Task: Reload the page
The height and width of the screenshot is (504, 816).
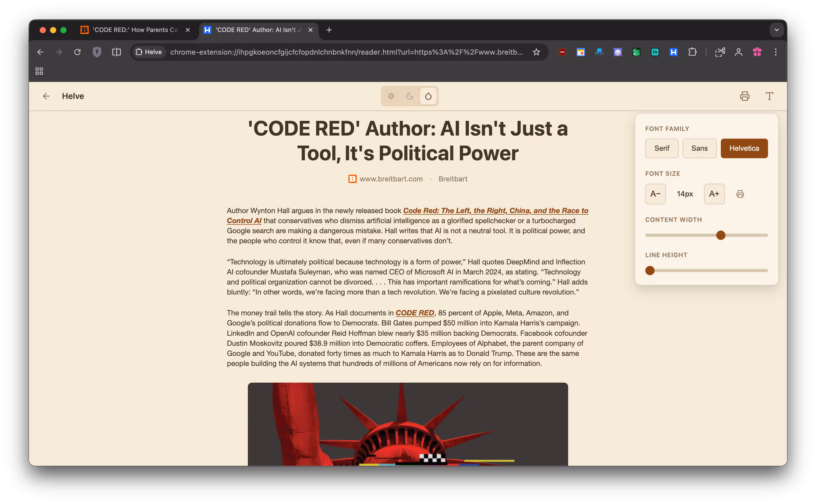Action: point(77,52)
